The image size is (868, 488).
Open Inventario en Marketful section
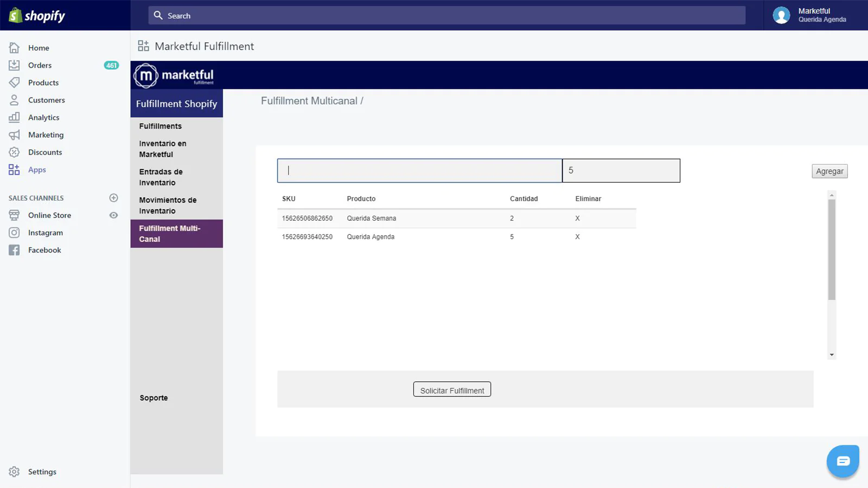(162, 149)
